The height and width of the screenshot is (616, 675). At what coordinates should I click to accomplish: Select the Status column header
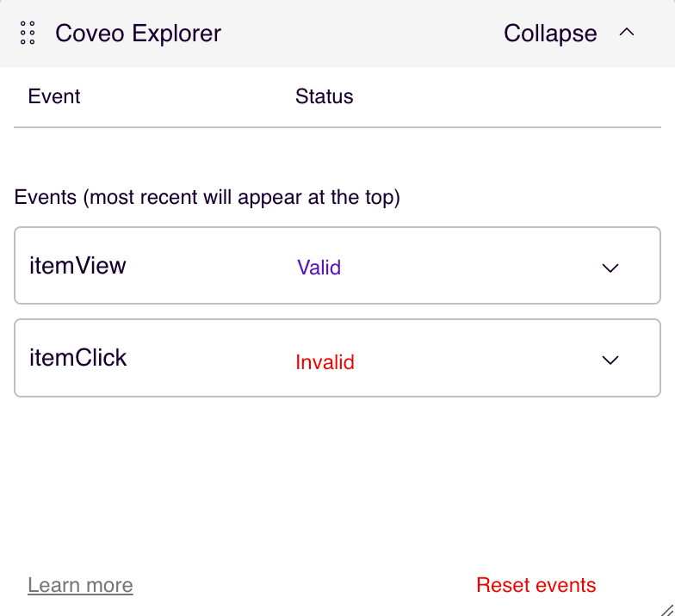click(x=324, y=95)
